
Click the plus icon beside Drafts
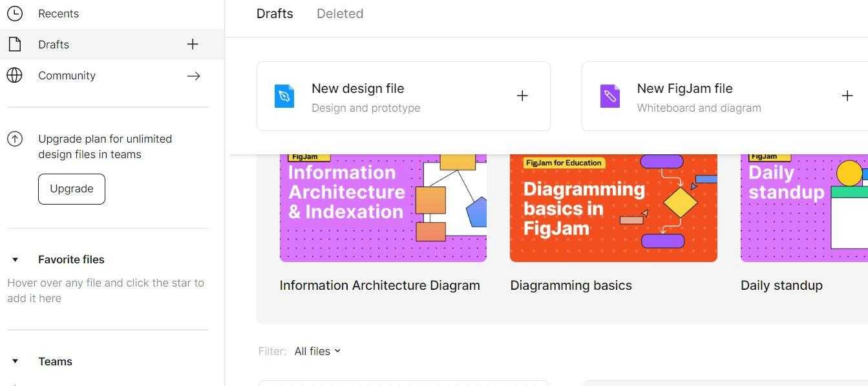point(193,45)
